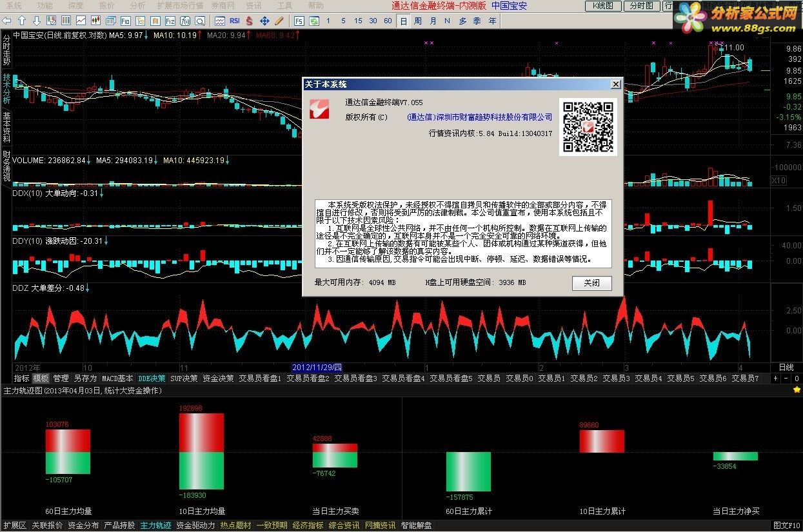Viewport: 803px width, 532px height.
Task: Switch to the MACD基本 template tab
Action: coord(117,379)
